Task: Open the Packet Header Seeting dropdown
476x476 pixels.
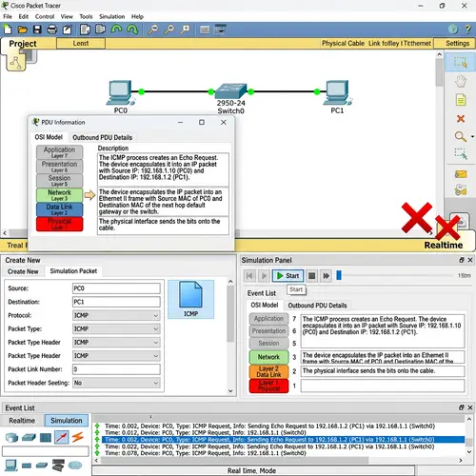Action: coord(116,383)
